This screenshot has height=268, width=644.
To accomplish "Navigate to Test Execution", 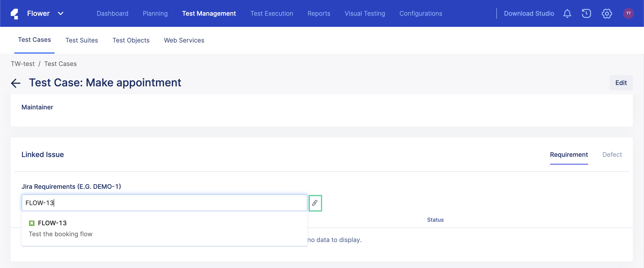I will tap(271, 13).
